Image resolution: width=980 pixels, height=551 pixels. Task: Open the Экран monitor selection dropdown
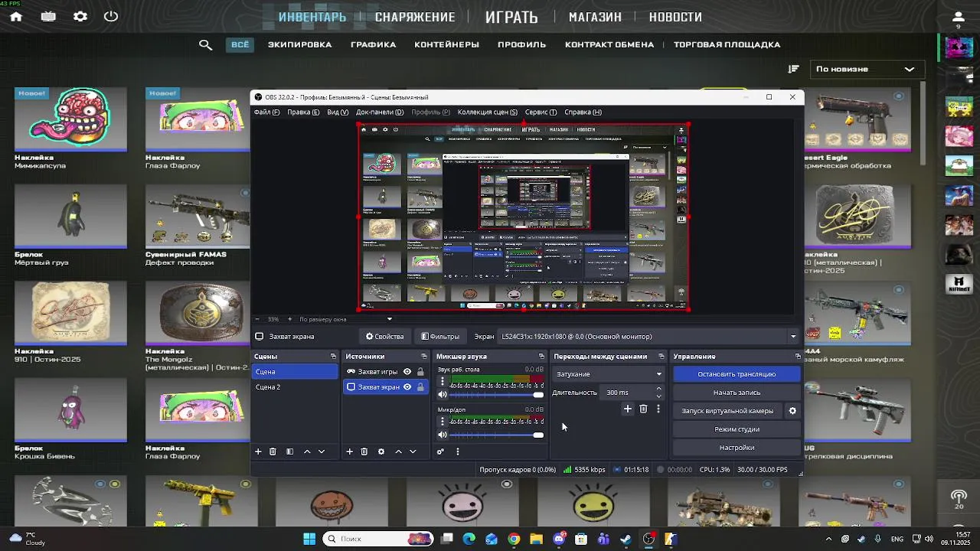pos(648,337)
